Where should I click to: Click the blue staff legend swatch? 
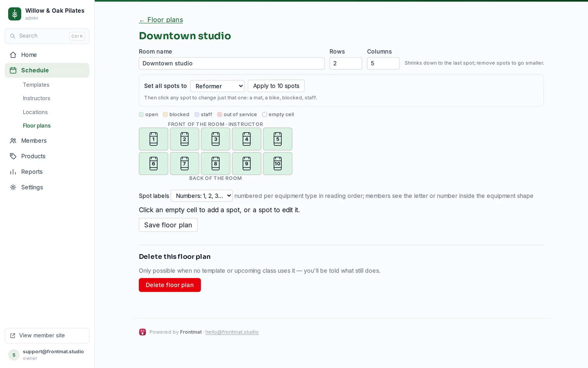[x=197, y=114]
